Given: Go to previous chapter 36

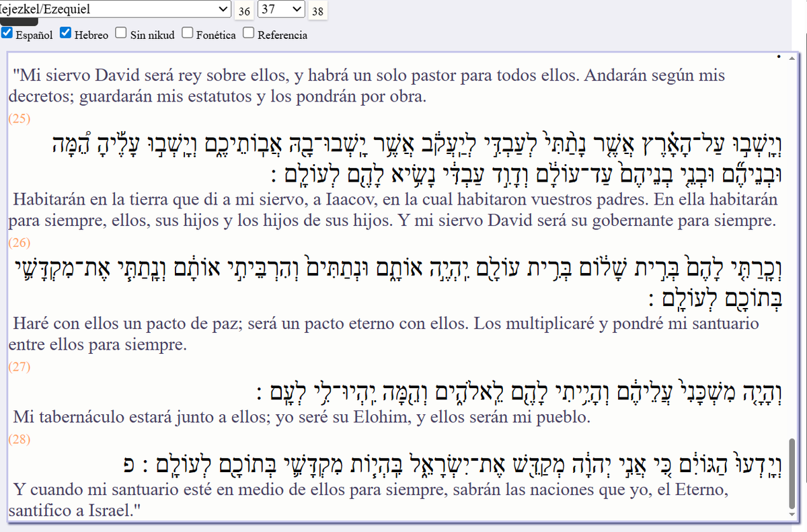Looking at the screenshot, I should 244,11.
